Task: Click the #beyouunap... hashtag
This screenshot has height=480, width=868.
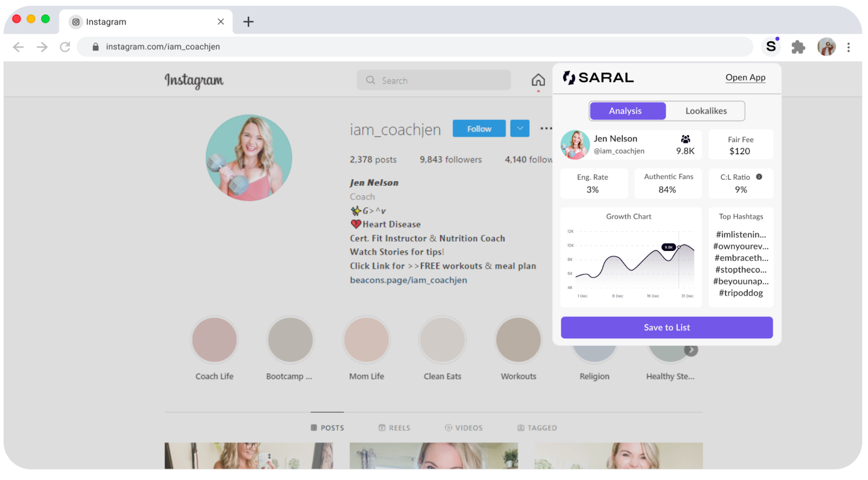Action: 741,281
